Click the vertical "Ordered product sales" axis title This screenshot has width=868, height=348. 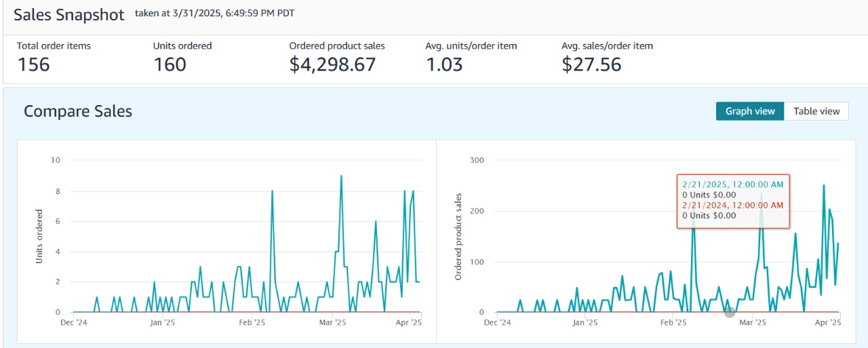pyautogui.click(x=458, y=236)
